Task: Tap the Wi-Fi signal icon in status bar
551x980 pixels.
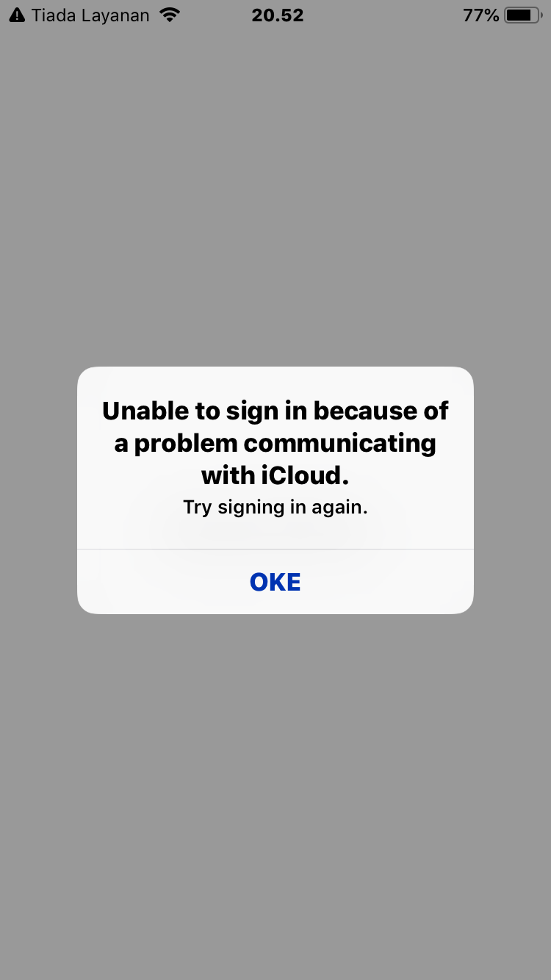Action: point(170,15)
